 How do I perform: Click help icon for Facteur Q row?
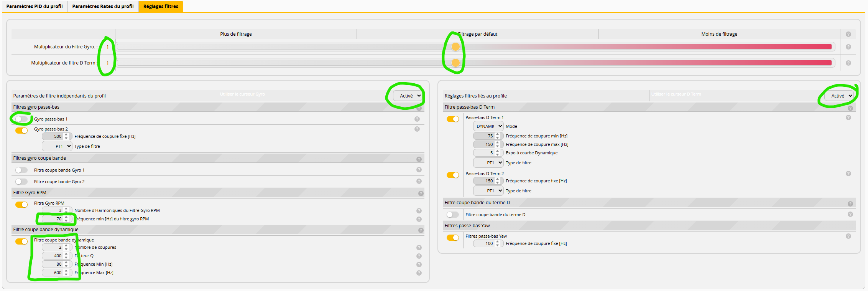[419, 256]
